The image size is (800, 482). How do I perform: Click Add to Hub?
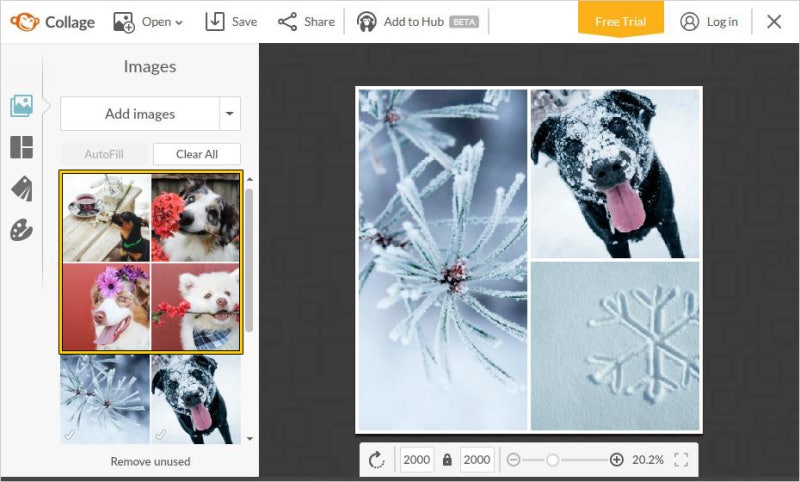pyautogui.click(x=417, y=22)
